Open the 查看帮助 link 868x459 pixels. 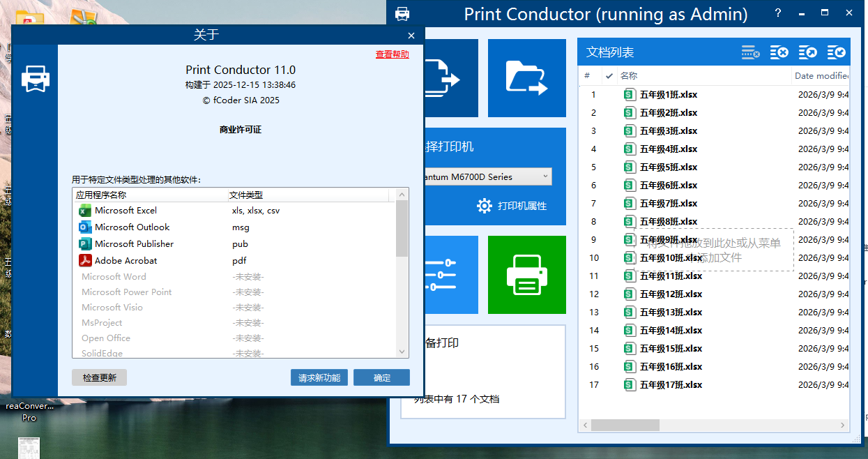[x=392, y=54]
